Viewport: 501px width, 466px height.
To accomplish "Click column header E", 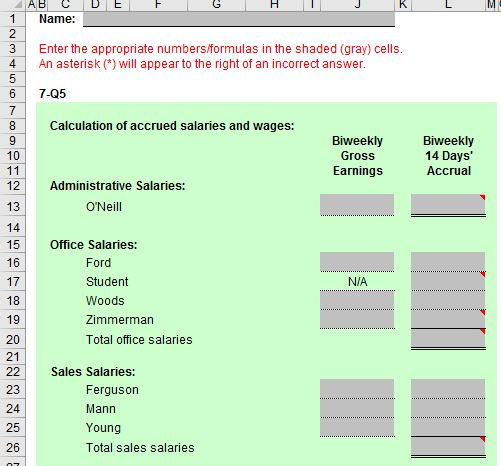I will tap(118, 5).
